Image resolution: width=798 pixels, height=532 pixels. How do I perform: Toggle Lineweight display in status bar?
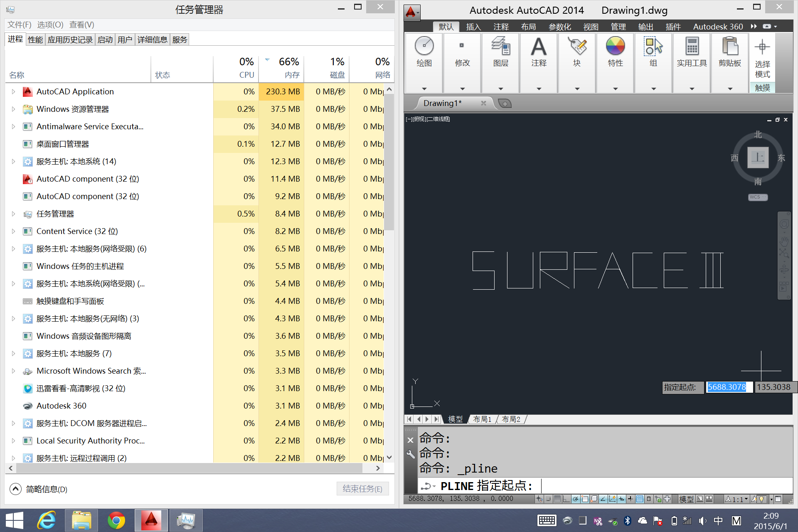pyautogui.click(x=631, y=499)
